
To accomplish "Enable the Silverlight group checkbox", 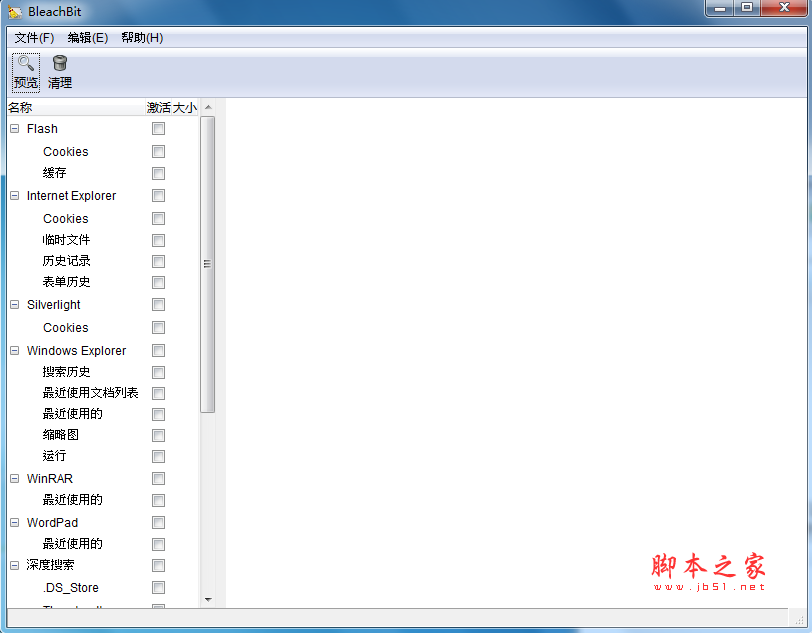I will (x=158, y=305).
